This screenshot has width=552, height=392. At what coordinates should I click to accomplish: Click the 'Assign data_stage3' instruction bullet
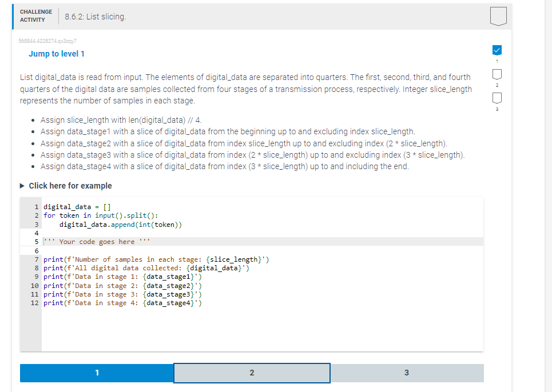click(252, 155)
